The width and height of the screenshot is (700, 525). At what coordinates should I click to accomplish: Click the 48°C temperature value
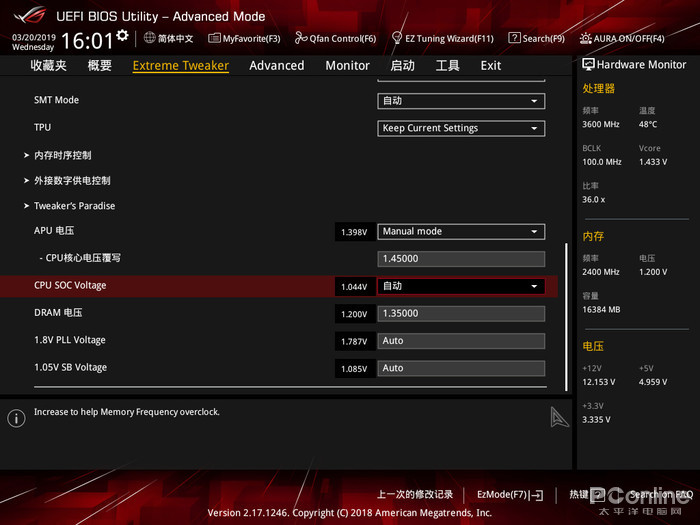pyautogui.click(x=648, y=124)
